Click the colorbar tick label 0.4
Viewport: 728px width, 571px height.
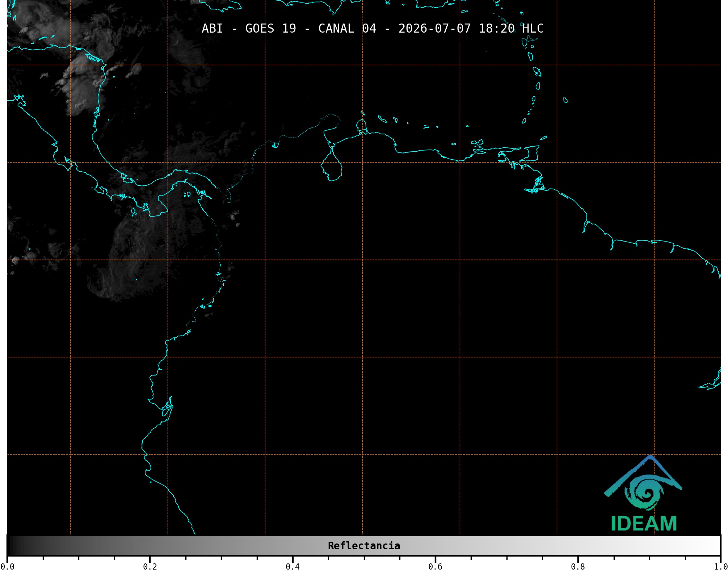coord(293,567)
